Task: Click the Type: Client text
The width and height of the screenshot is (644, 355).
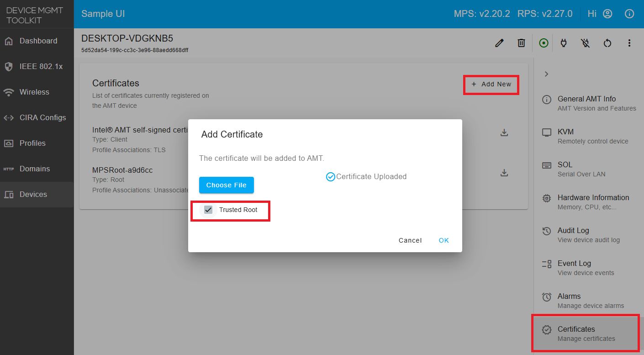Action: pyautogui.click(x=110, y=139)
